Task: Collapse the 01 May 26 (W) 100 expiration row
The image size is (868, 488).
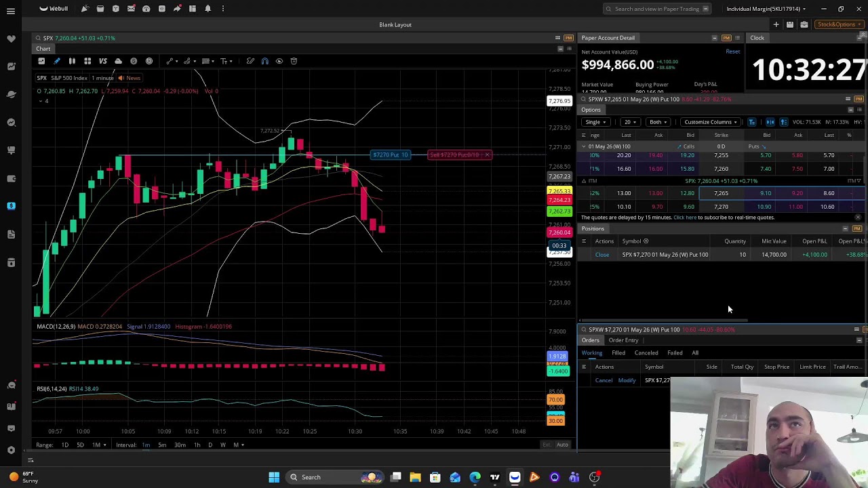Action: [584, 146]
